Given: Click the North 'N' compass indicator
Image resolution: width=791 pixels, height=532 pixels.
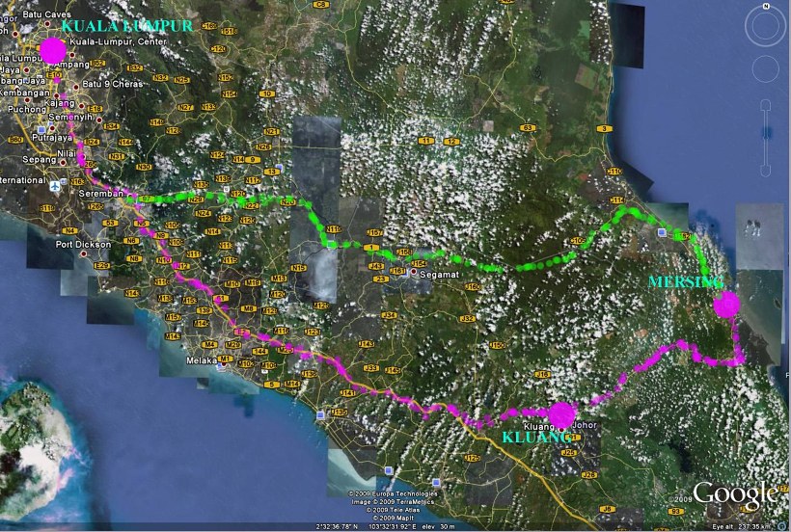Looking at the screenshot, I should point(764,8).
